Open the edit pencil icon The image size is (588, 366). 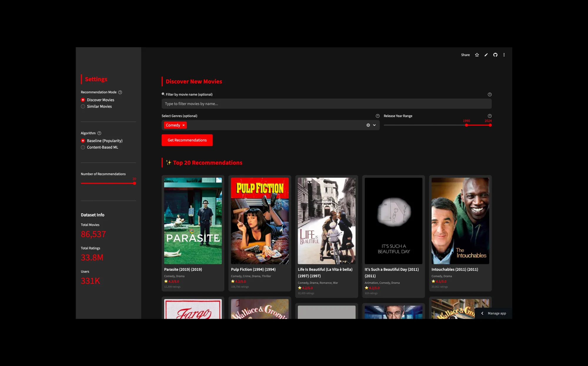(486, 55)
